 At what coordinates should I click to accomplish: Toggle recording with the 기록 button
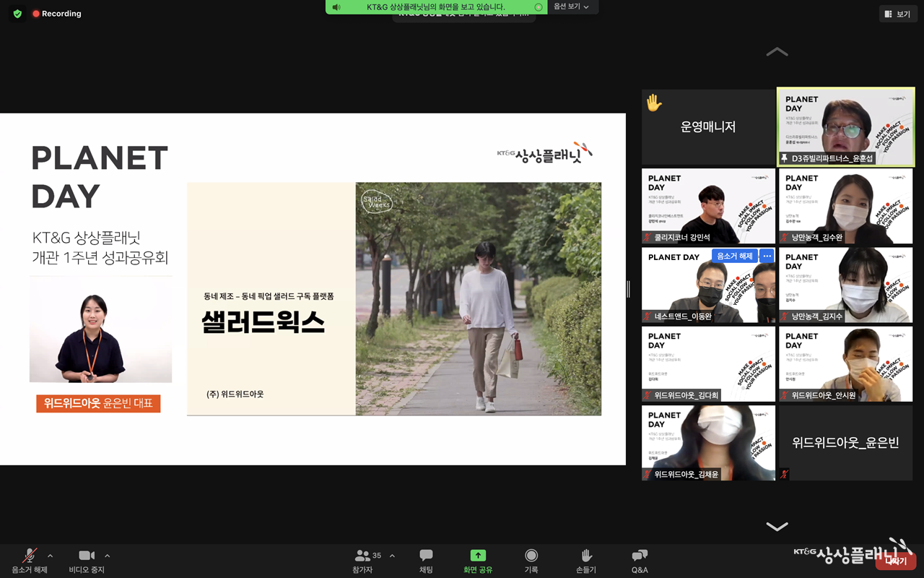pos(531,561)
